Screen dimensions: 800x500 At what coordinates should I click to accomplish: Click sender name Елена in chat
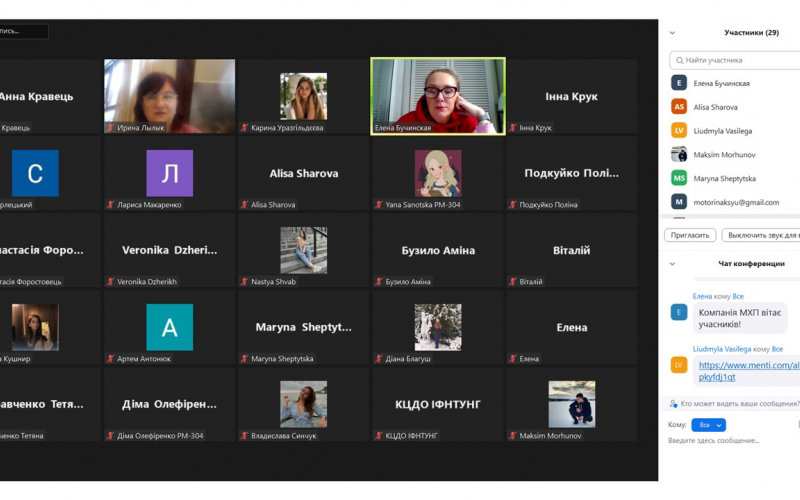[x=702, y=296]
